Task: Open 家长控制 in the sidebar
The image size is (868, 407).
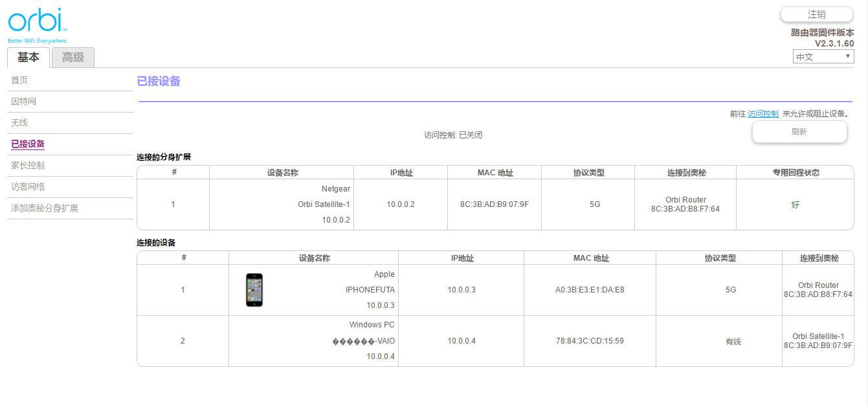Action: point(28,166)
